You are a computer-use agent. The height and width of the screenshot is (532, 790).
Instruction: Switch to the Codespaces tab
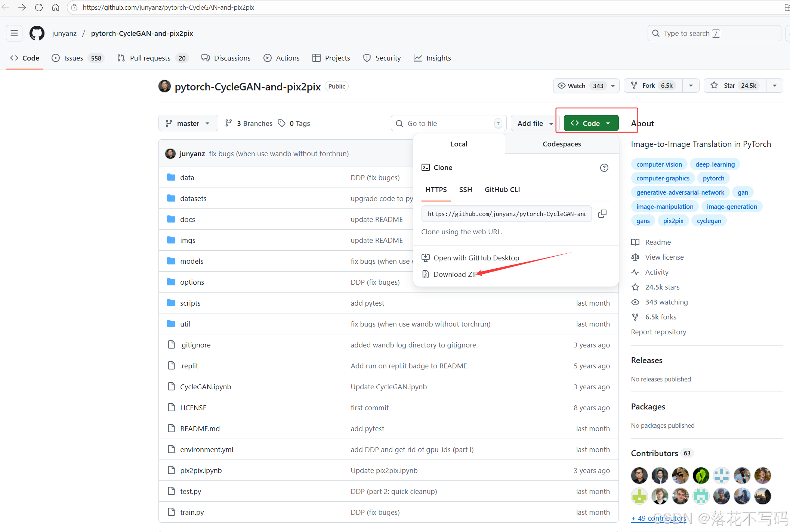click(x=561, y=144)
